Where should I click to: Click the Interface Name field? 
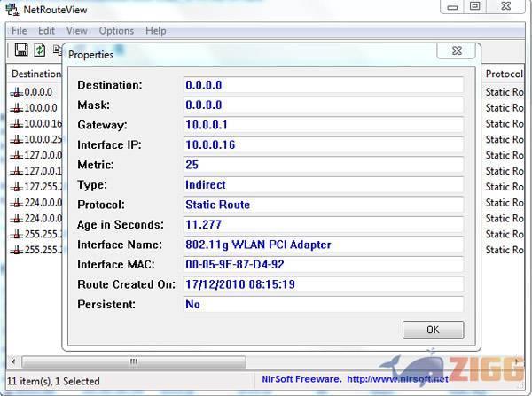[x=323, y=245]
